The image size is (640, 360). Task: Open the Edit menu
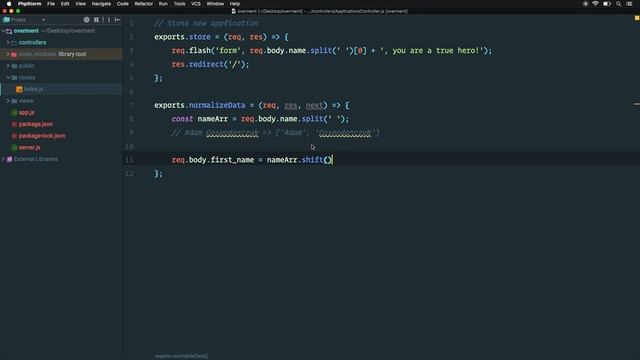pyautogui.click(x=65, y=4)
